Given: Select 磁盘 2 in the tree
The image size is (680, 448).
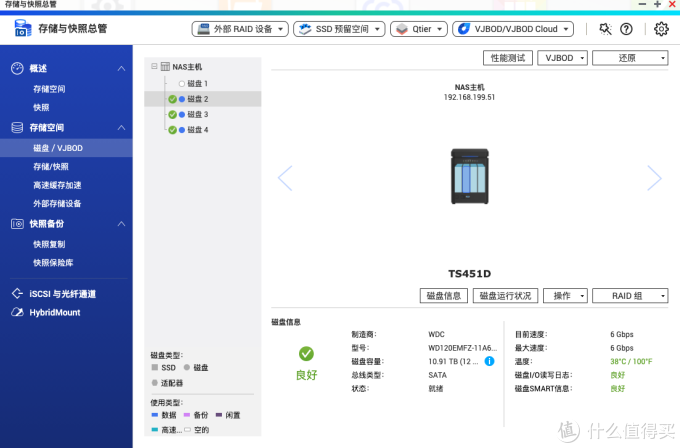Looking at the screenshot, I should (198, 99).
